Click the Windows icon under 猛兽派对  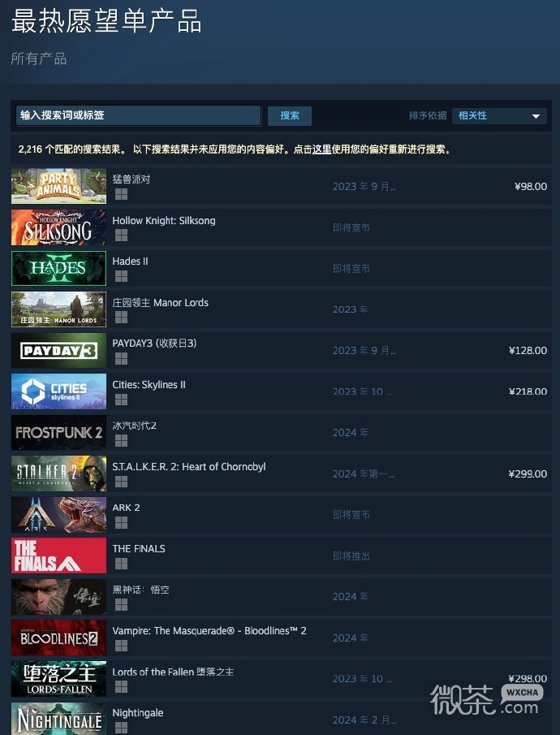pos(122,195)
